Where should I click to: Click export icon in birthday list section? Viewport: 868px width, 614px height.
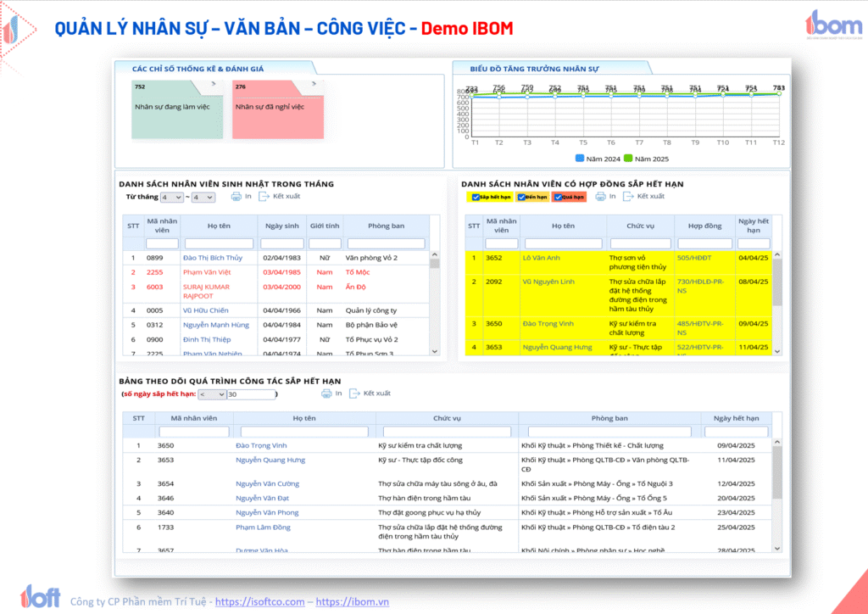[x=263, y=197]
